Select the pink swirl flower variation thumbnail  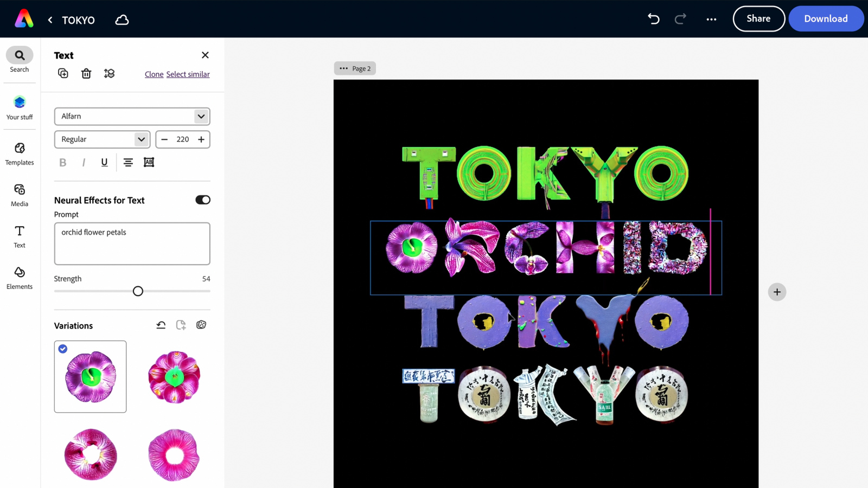[x=90, y=454]
